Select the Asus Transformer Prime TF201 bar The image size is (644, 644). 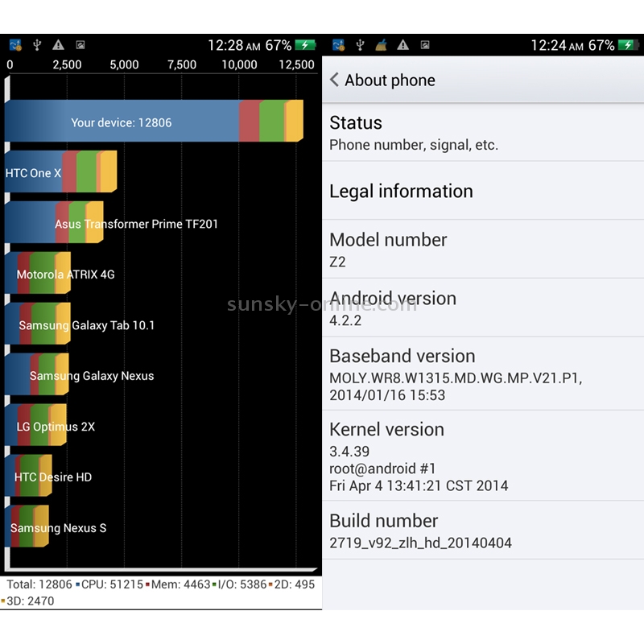[x=54, y=223]
